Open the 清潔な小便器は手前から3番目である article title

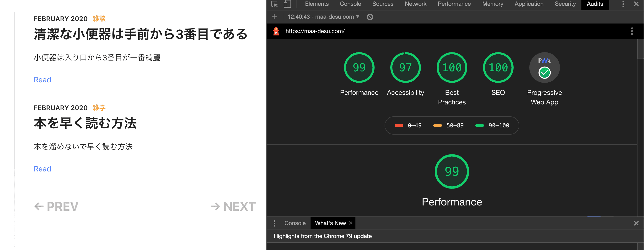pyautogui.click(x=140, y=34)
